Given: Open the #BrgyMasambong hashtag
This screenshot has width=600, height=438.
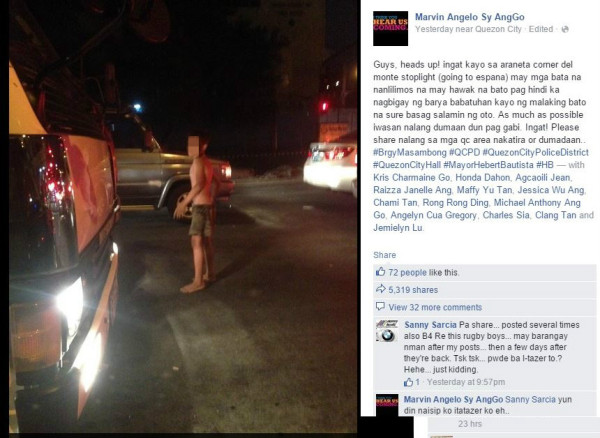Looking at the screenshot, I should pos(410,152).
